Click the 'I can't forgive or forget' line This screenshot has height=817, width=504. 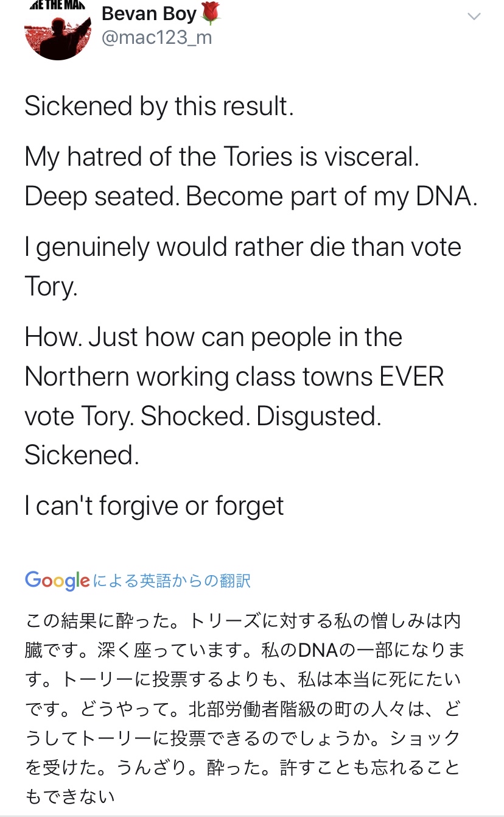(x=154, y=506)
